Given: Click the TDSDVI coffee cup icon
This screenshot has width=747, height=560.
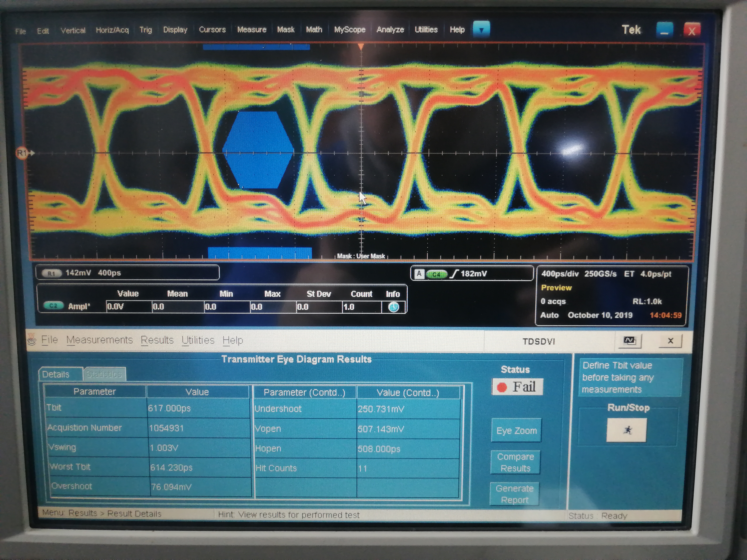Looking at the screenshot, I should (32, 340).
